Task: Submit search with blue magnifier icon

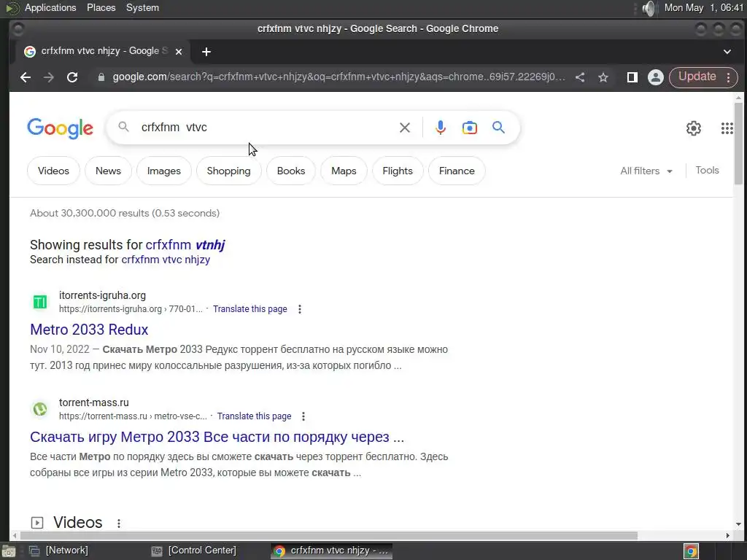Action: [498, 127]
